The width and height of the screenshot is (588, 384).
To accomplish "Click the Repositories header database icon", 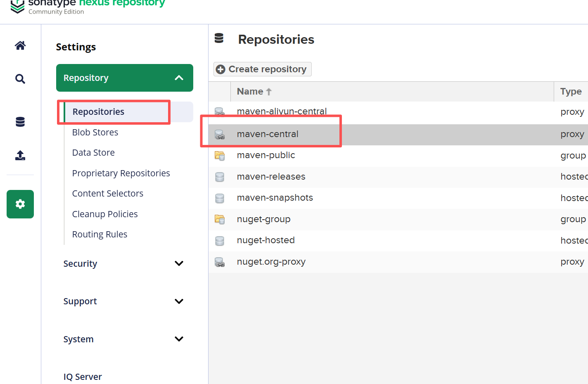I will click(x=219, y=38).
